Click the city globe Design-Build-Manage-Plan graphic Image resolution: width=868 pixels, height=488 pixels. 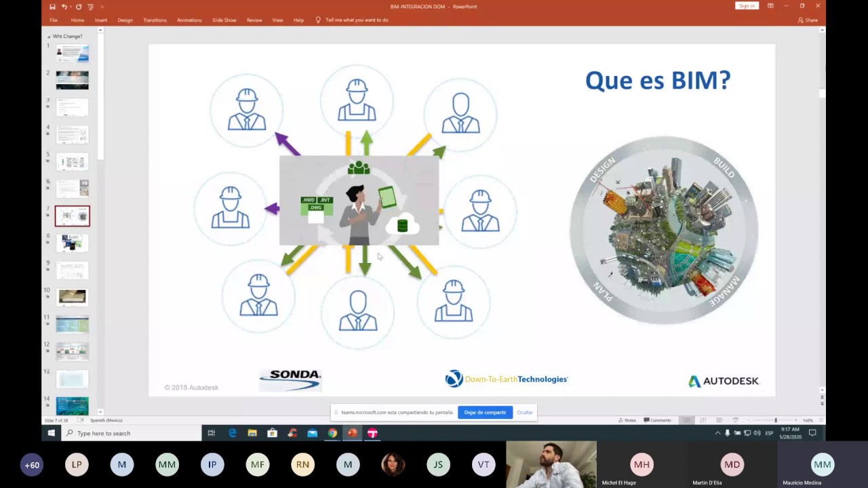(665, 230)
